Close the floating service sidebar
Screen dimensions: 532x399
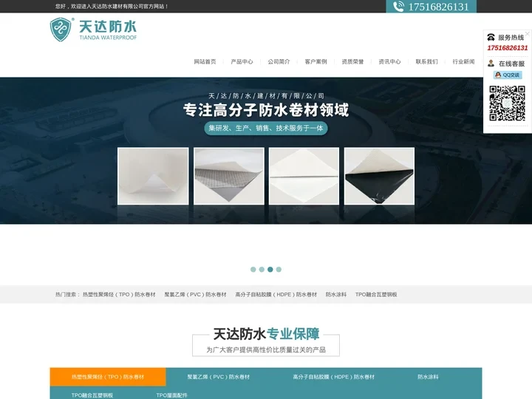click(x=528, y=33)
